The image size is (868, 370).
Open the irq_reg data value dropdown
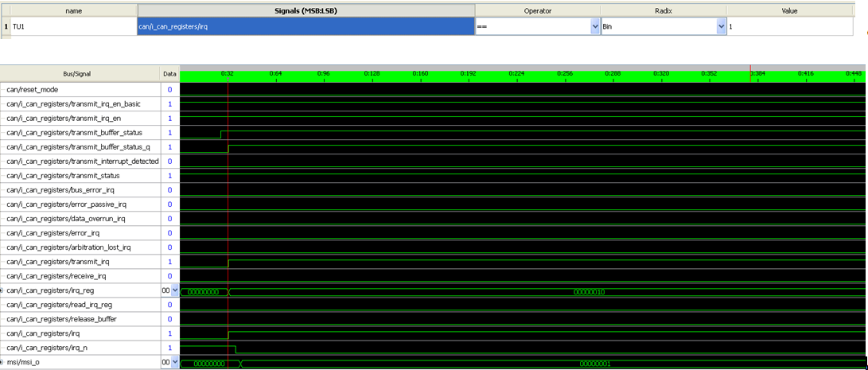(x=176, y=290)
